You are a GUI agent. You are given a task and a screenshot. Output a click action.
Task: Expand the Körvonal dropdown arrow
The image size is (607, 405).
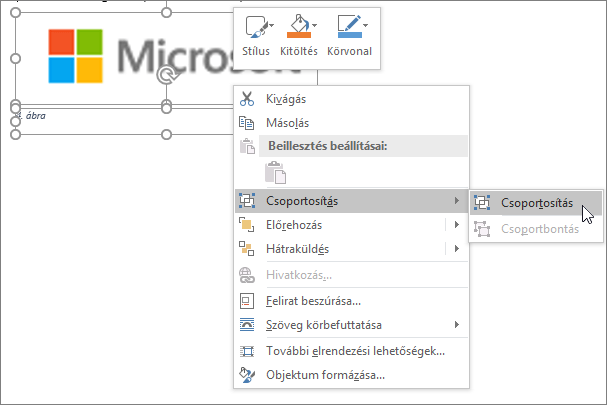tap(365, 26)
